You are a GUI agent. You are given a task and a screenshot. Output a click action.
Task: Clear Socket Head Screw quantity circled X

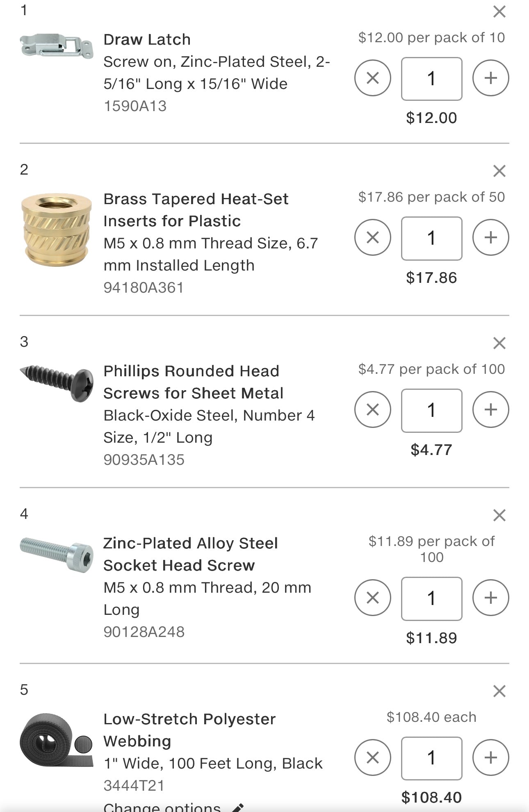372,598
